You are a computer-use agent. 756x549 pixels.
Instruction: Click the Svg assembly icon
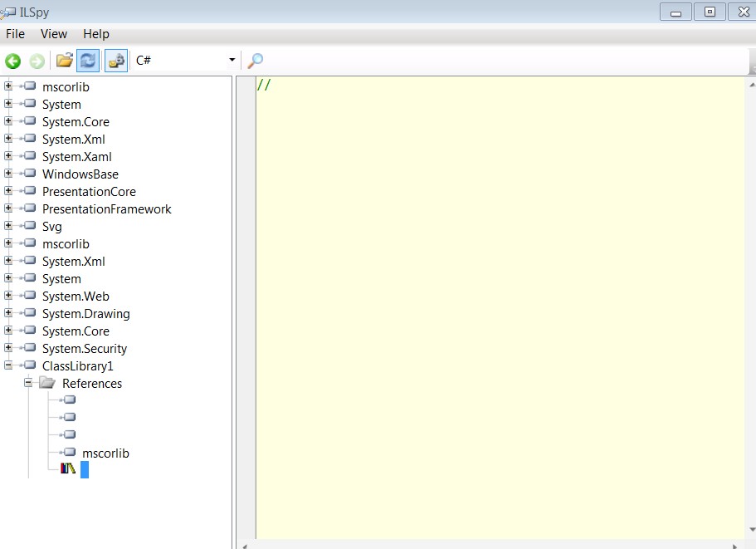pyautogui.click(x=30, y=226)
